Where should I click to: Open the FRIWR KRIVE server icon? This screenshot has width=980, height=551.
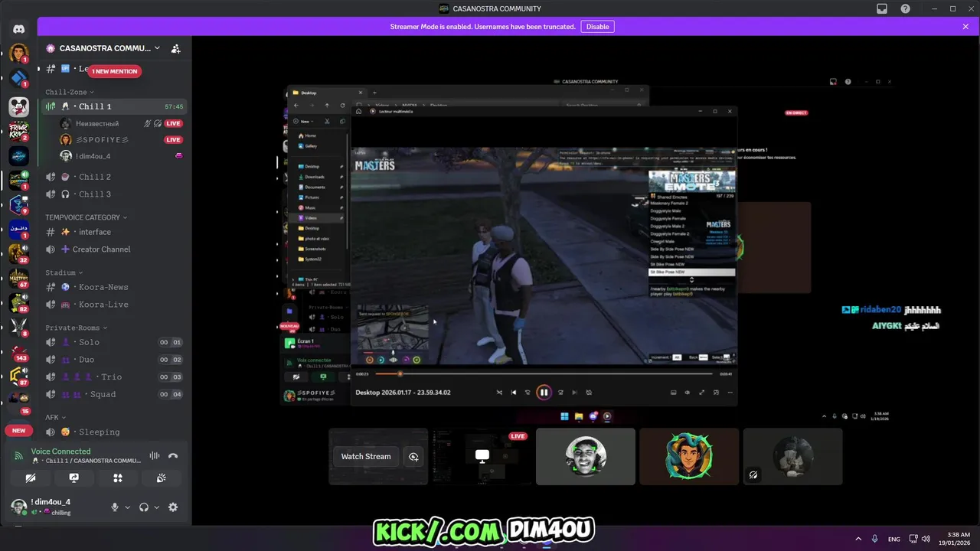(18, 131)
